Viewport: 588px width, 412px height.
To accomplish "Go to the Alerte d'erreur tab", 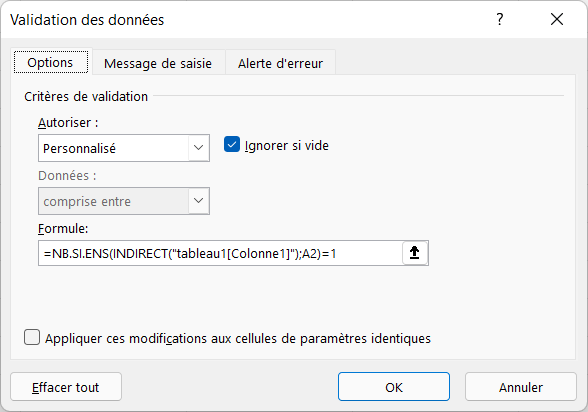I will click(x=280, y=63).
